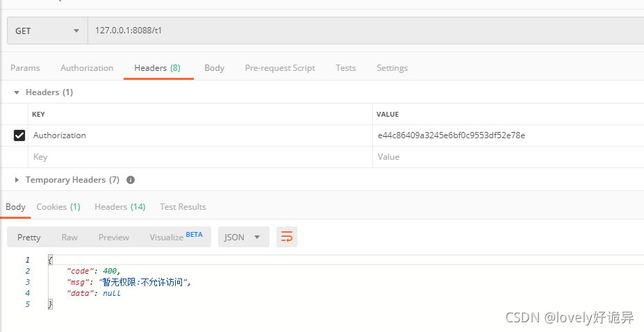The width and height of the screenshot is (644, 332).
Task: Click the "code": 400 line
Action: click(x=93, y=271)
